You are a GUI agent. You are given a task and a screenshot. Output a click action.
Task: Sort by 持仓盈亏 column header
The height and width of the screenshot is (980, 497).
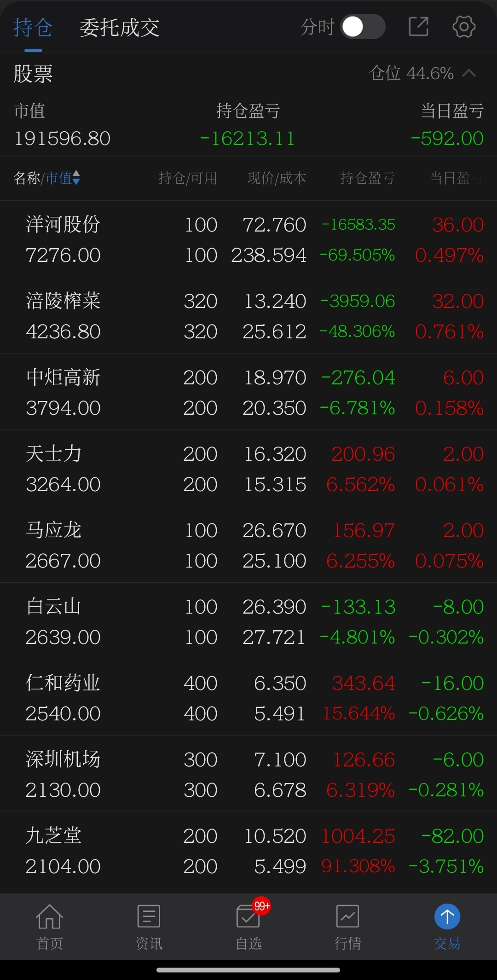click(367, 178)
